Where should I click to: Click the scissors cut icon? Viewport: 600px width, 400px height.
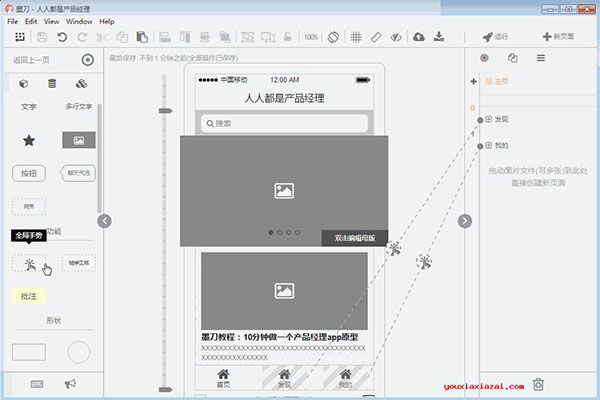(102, 37)
